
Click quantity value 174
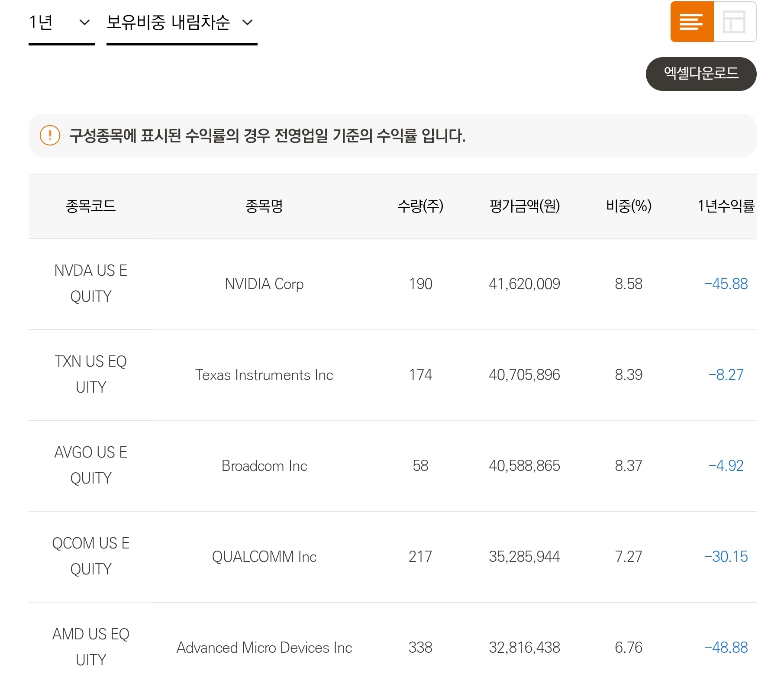pyautogui.click(x=420, y=375)
